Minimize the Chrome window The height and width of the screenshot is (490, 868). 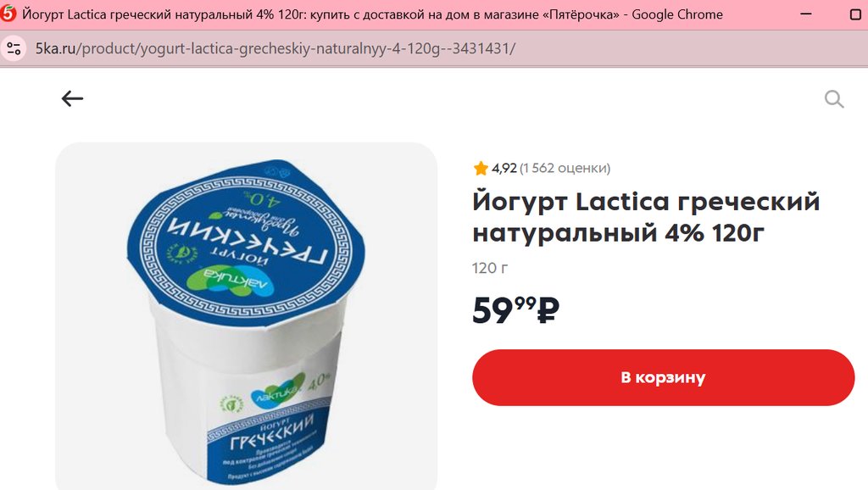click(x=806, y=14)
